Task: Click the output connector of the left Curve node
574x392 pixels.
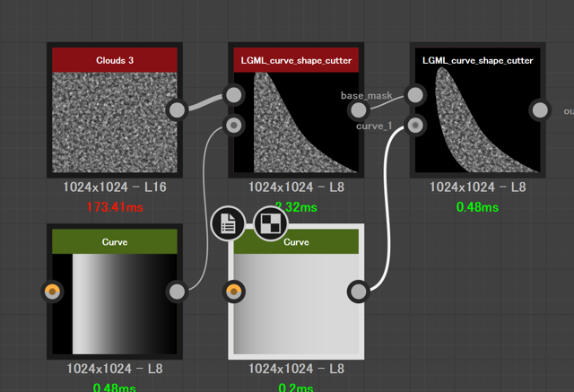Action: point(178,292)
